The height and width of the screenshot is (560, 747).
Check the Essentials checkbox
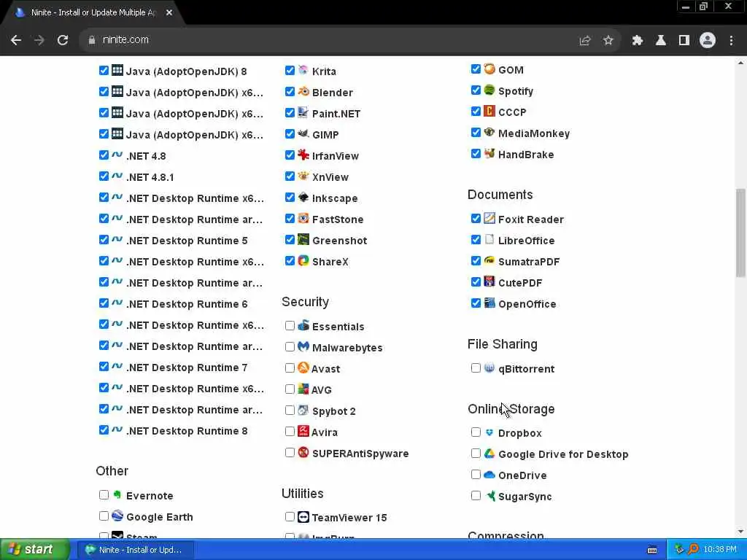[290, 326]
